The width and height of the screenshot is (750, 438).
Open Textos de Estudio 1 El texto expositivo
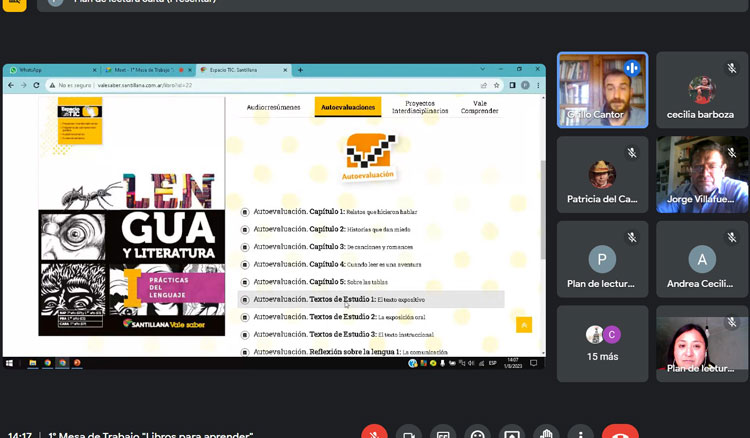coord(339,300)
